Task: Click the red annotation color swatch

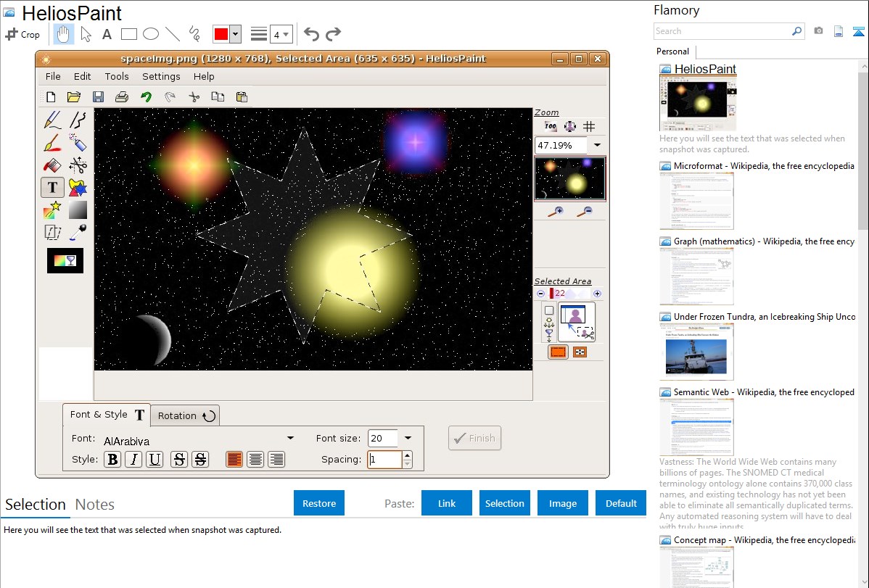Action: (x=221, y=34)
